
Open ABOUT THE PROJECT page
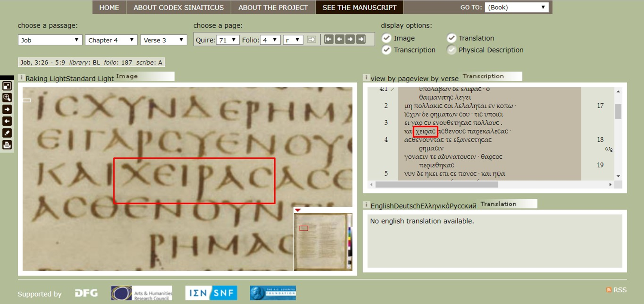pyautogui.click(x=273, y=7)
